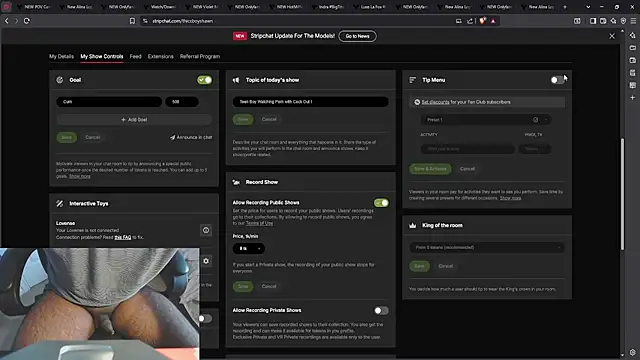Save the Goal settings

pos(67,137)
